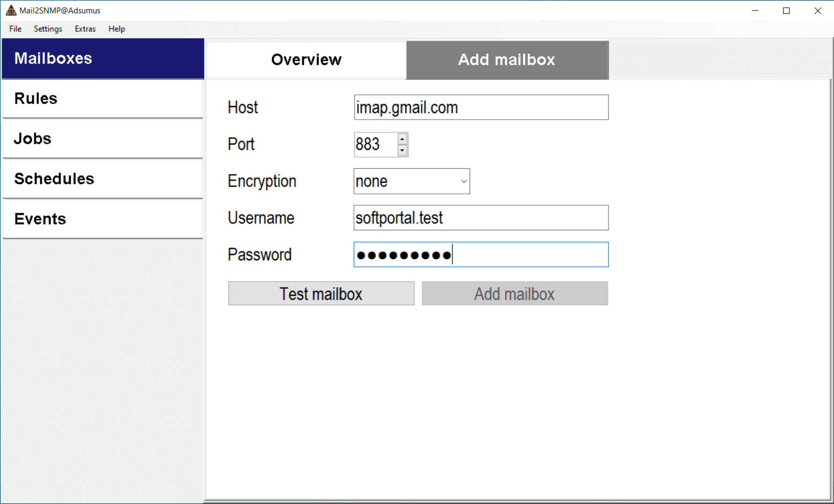Select the Mailboxes sidebar section
This screenshot has height=504, width=834.
(x=102, y=58)
